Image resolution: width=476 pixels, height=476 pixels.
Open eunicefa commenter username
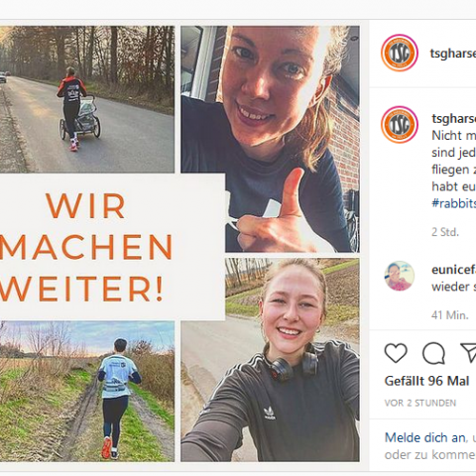click(x=454, y=270)
